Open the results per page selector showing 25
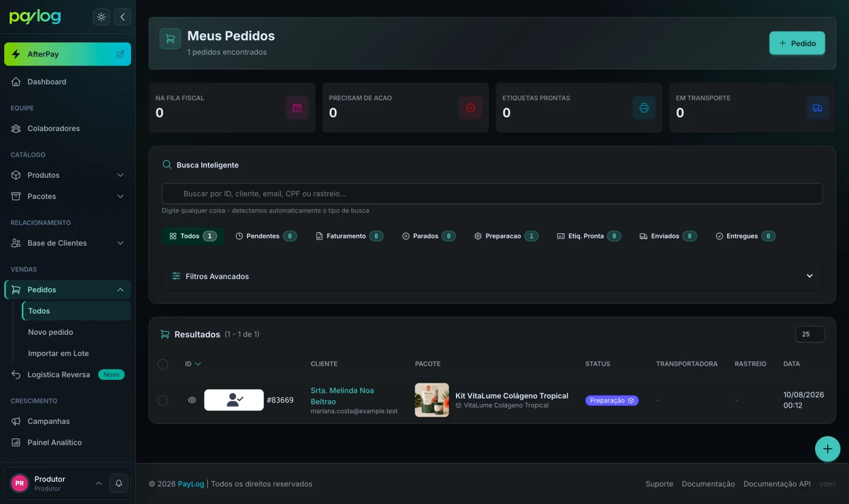This screenshot has width=849, height=504. pos(810,334)
